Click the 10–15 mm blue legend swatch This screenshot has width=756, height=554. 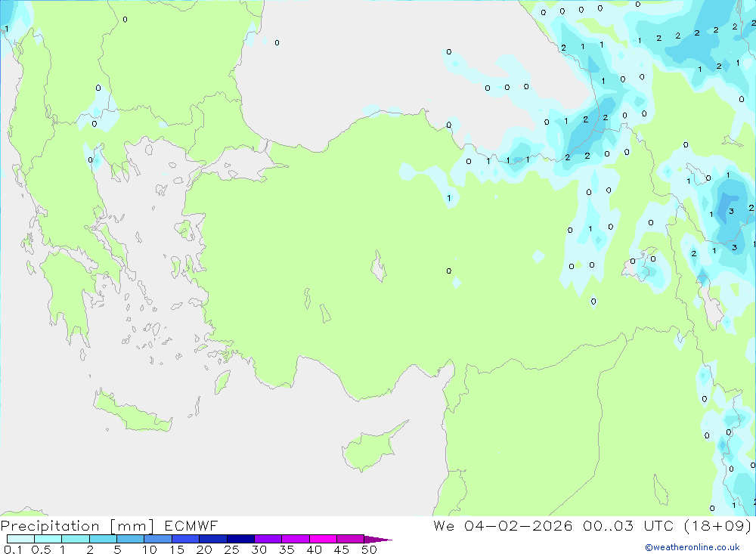tap(158, 539)
